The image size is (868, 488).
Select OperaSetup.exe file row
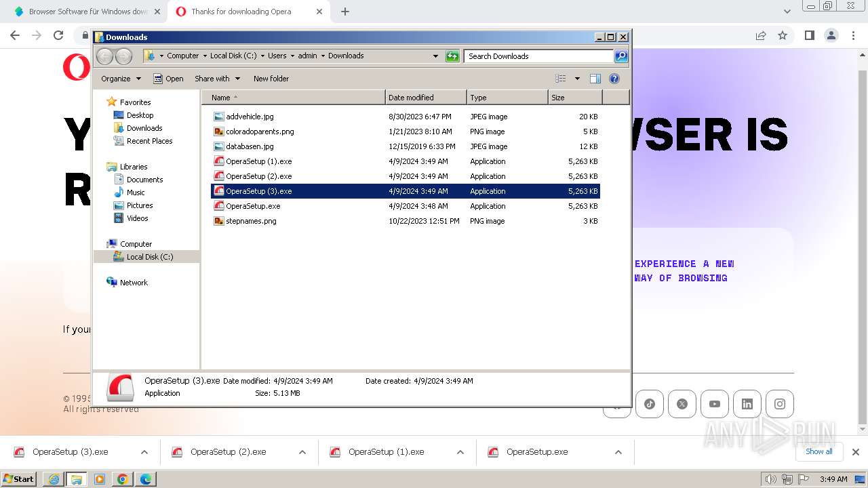point(406,206)
